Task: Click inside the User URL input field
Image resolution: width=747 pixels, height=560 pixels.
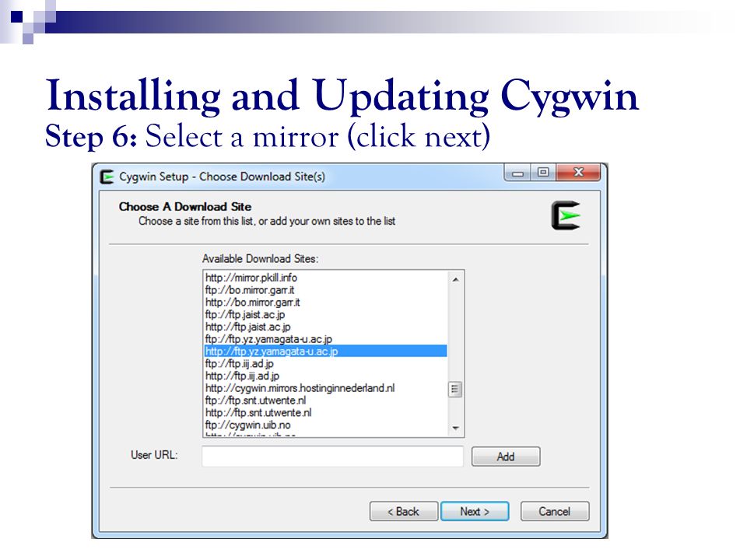Action: (x=332, y=457)
